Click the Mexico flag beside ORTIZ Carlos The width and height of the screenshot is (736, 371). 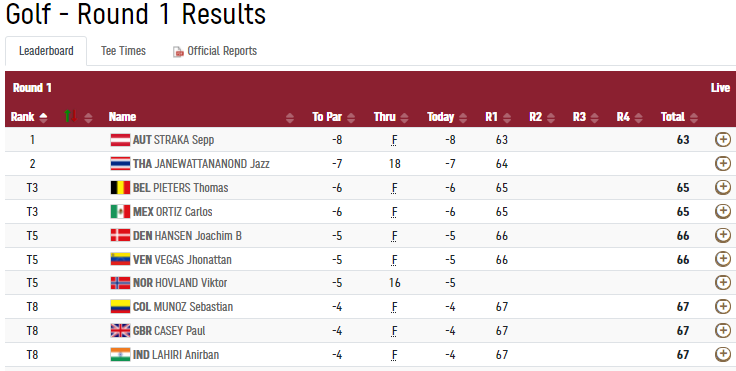(120, 212)
